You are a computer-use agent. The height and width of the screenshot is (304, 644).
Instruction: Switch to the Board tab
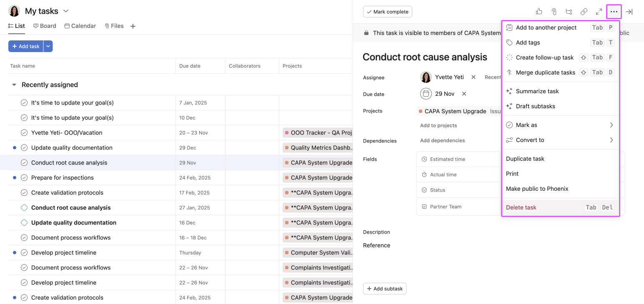[45, 26]
